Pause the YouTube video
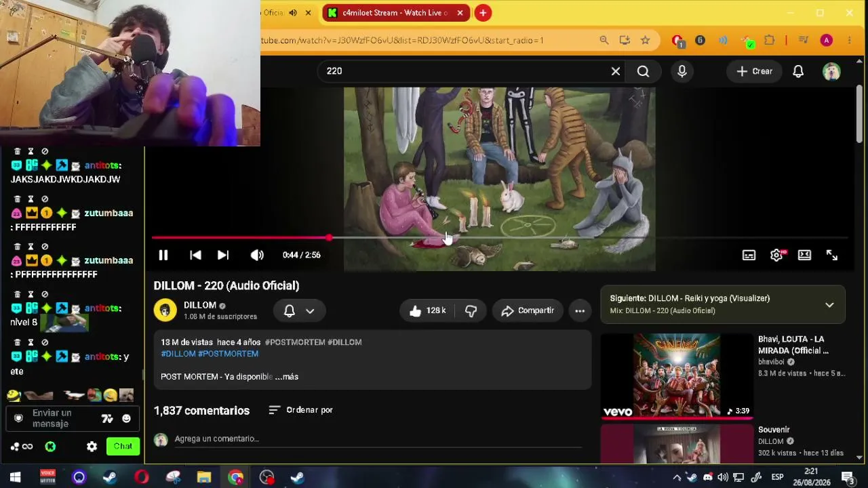This screenshot has width=868, height=488. [x=163, y=255]
